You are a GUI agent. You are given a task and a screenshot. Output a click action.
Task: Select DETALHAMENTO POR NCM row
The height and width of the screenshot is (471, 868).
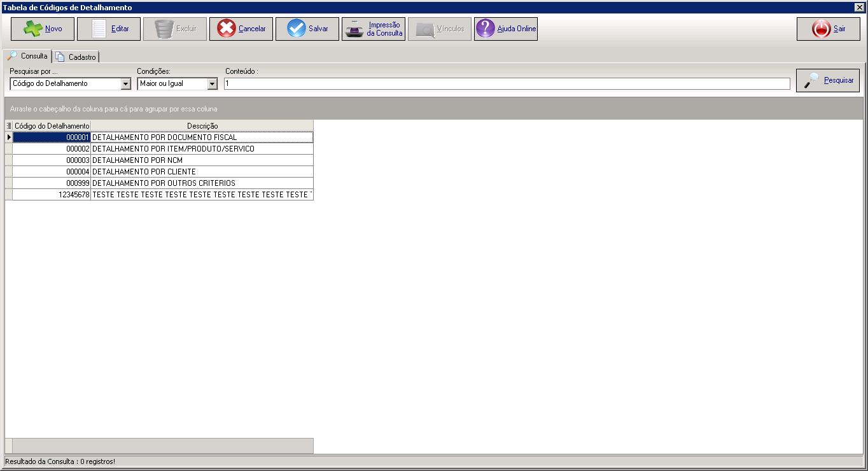[202, 160]
